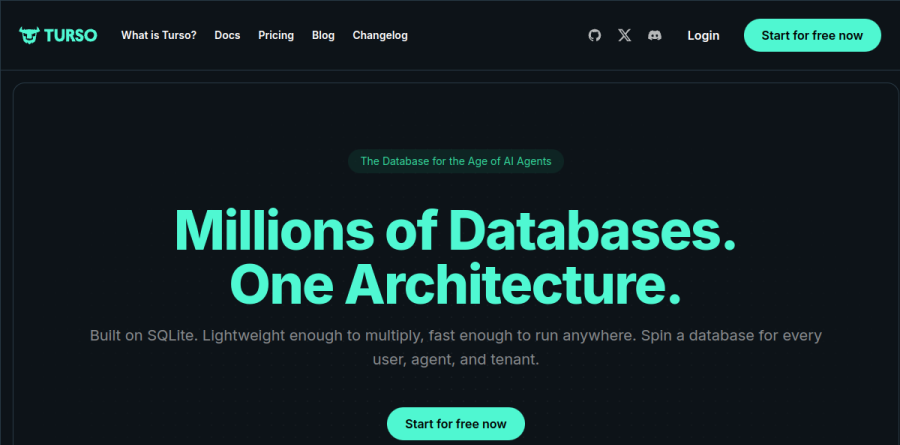Open the GitHub icon link
900x445 pixels.
tap(595, 35)
